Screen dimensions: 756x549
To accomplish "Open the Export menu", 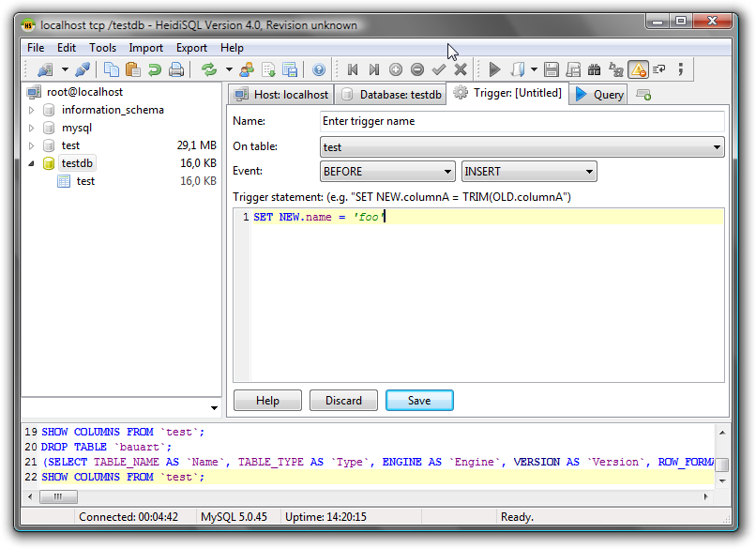I will click(x=191, y=48).
